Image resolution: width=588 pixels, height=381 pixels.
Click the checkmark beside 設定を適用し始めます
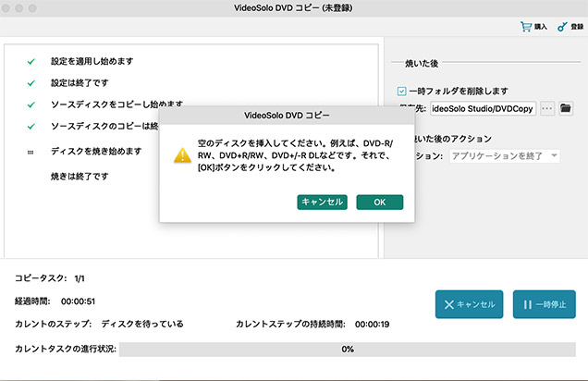pyautogui.click(x=31, y=61)
